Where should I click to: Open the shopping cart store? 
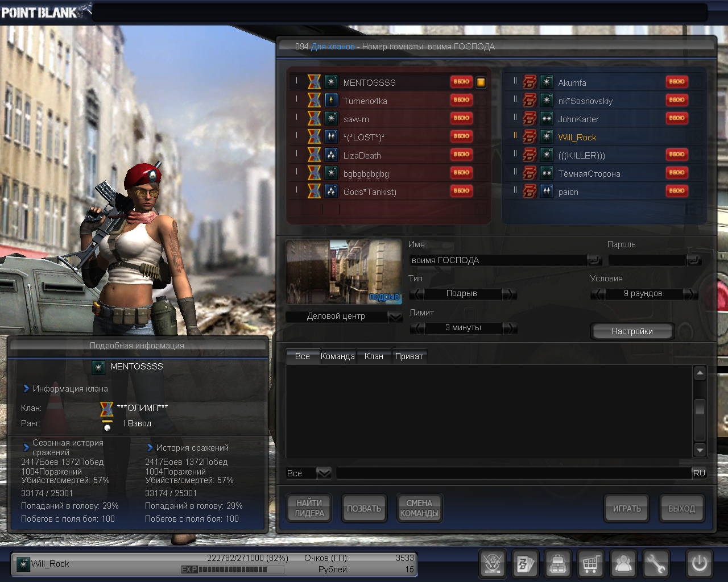590,564
